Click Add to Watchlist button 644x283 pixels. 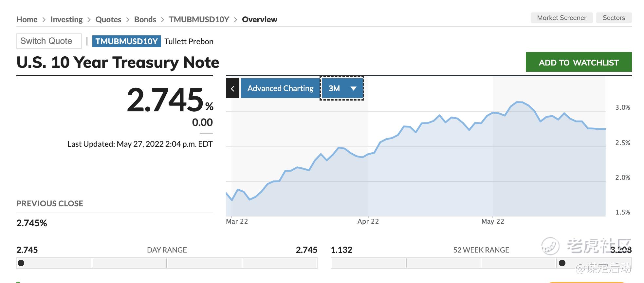[579, 62]
